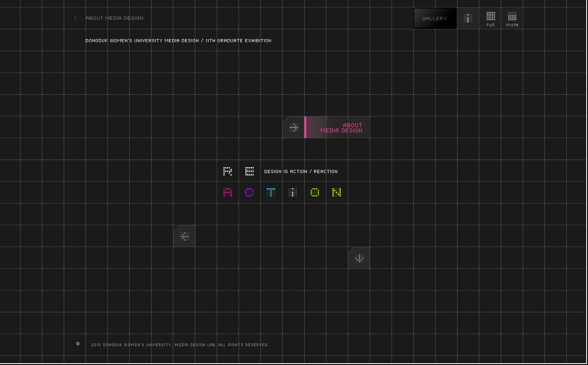This screenshot has width=588, height=365.
Task: Click the copyright symbol in footer
Action: pyautogui.click(x=78, y=344)
